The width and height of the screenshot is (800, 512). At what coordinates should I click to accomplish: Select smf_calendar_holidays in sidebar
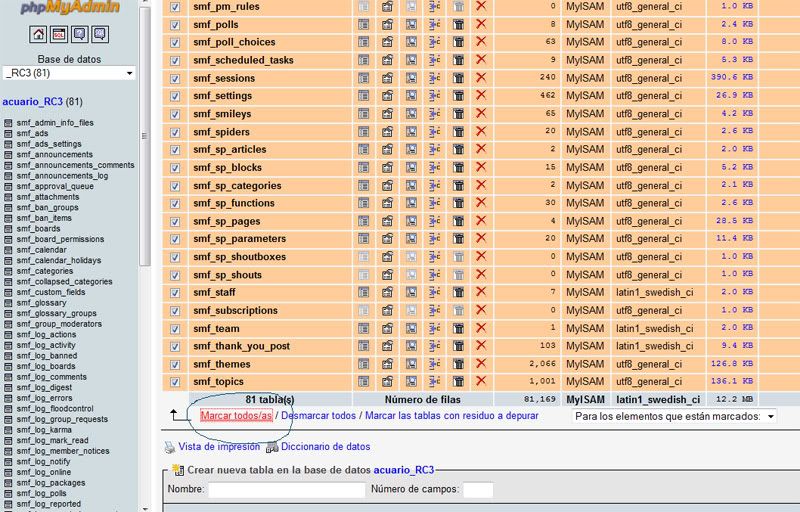point(59,260)
